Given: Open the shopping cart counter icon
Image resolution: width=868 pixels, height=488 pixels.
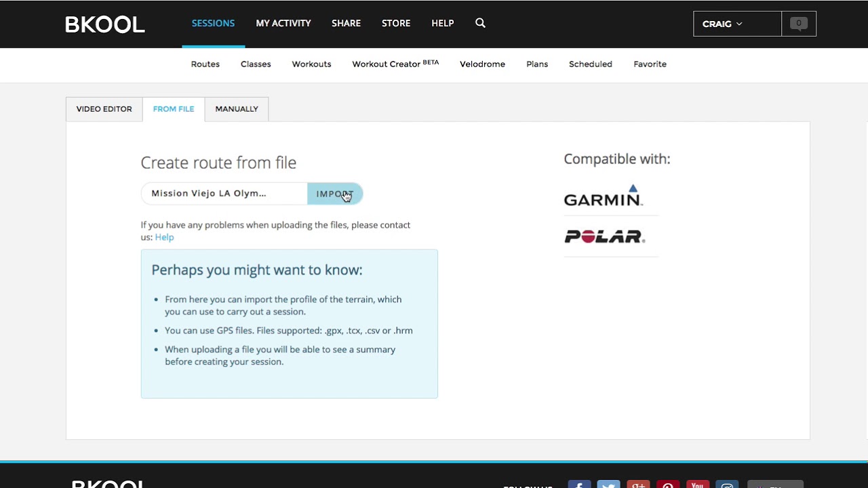Looking at the screenshot, I should [798, 24].
